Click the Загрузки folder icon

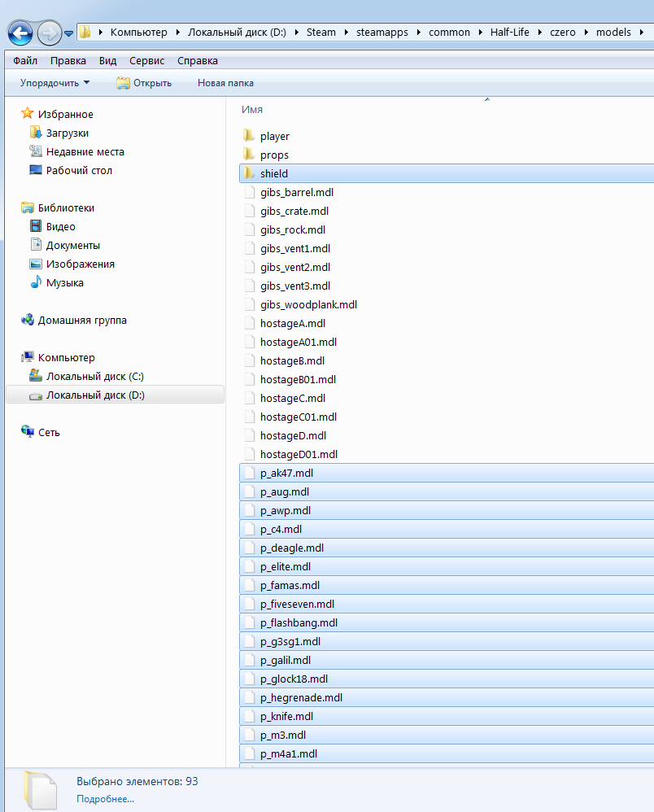click(x=36, y=133)
